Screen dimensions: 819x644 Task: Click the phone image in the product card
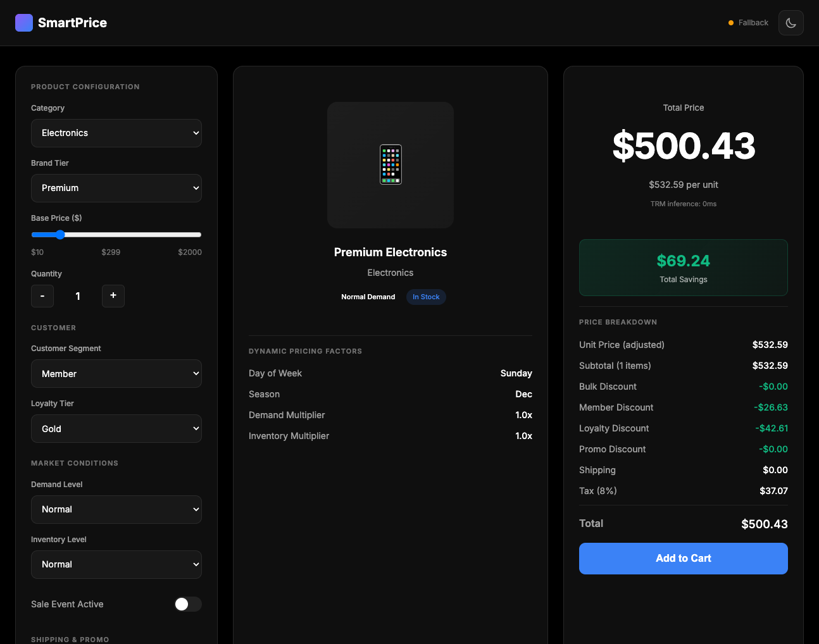point(390,164)
